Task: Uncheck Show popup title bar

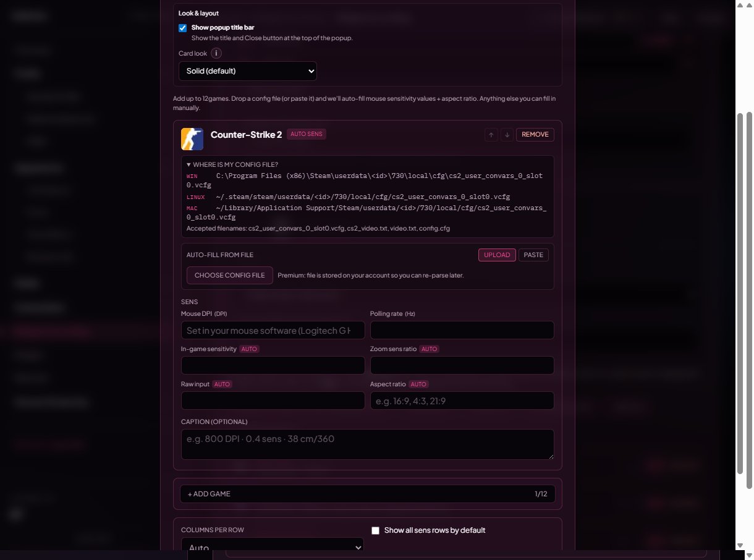Action: 182,28
